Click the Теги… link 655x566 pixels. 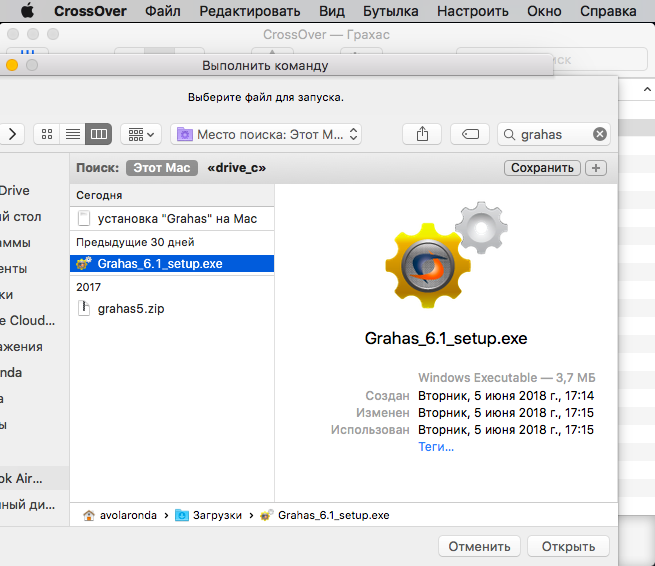tap(436, 447)
